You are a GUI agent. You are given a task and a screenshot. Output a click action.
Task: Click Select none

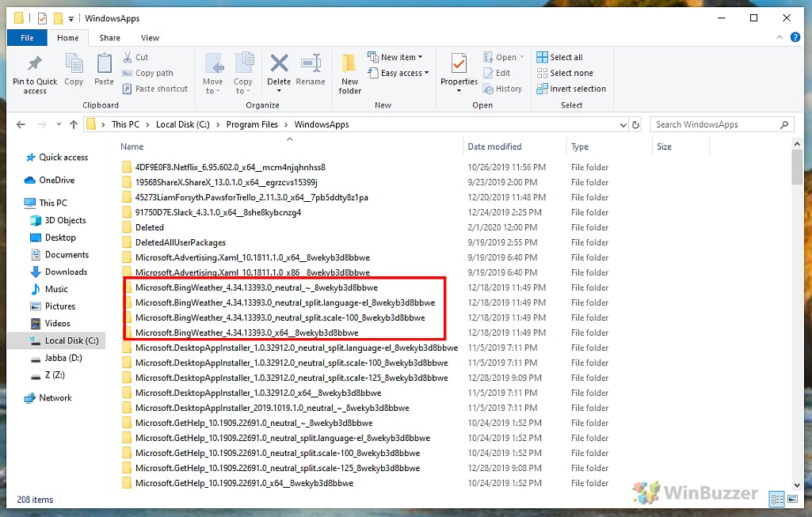click(x=565, y=73)
